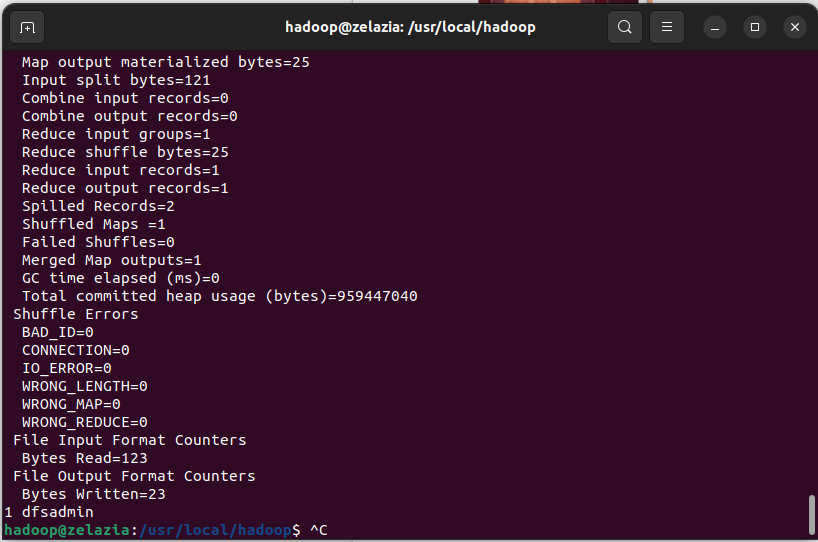Viewport: 818px width, 542px height.
Task: Click the output line '1 dfsadmin'
Action: pos(49,512)
